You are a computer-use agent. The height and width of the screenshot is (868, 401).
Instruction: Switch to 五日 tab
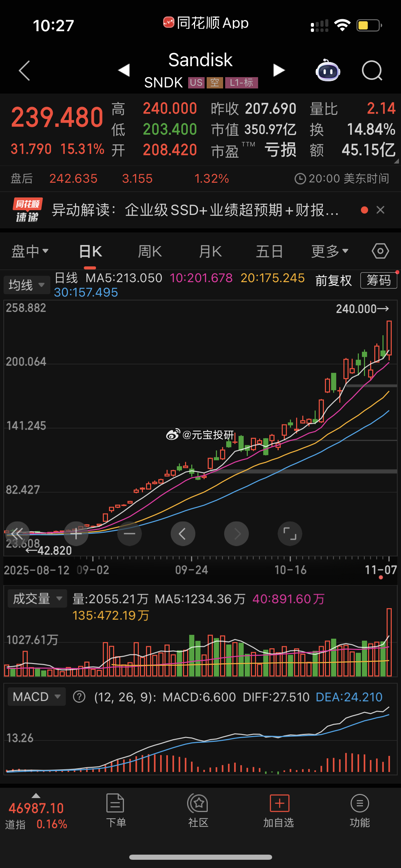269,251
